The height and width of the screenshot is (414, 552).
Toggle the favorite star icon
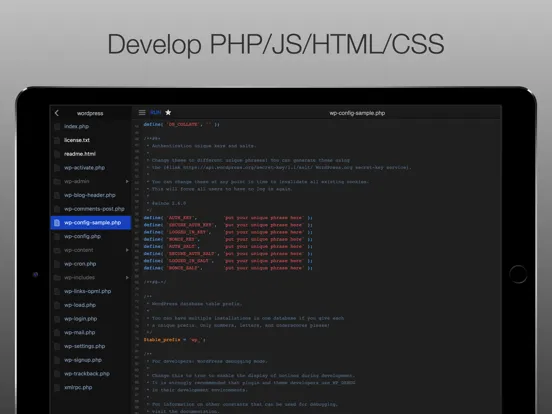(168, 113)
